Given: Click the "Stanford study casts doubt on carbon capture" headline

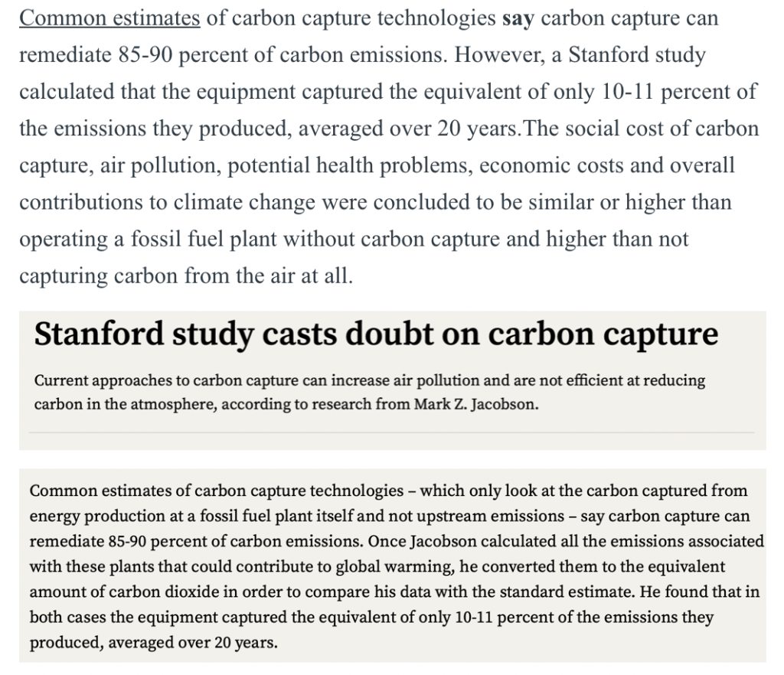Looking at the screenshot, I should tap(376, 334).
